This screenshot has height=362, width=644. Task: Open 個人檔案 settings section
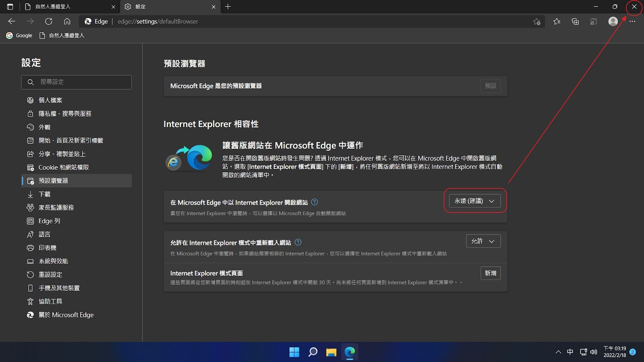coord(76,100)
